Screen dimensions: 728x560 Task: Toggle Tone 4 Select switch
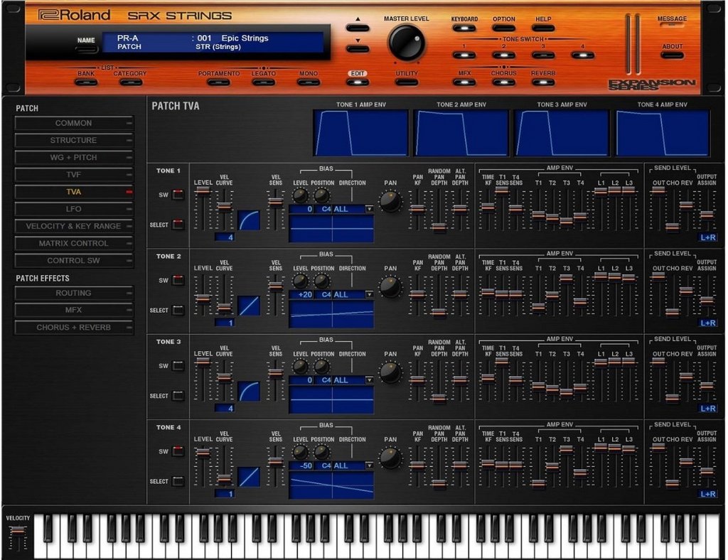pos(178,481)
